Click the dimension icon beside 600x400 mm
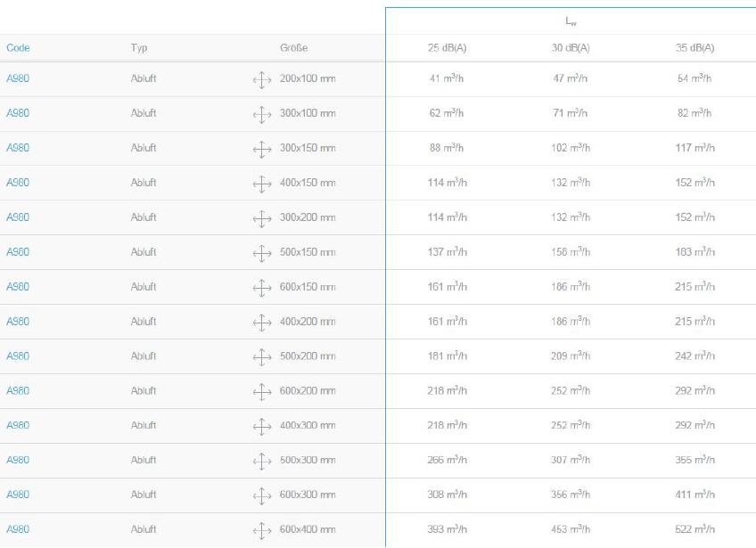The image size is (756, 548). pyautogui.click(x=262, y=531)
